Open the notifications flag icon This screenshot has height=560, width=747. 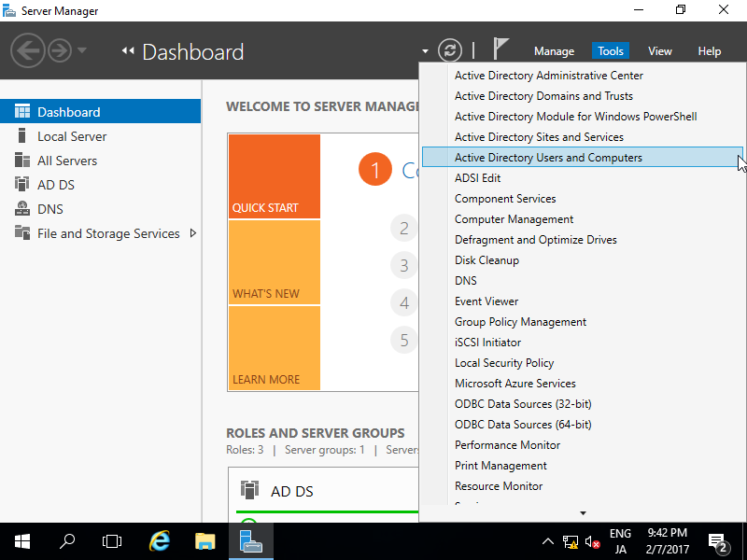500,49
